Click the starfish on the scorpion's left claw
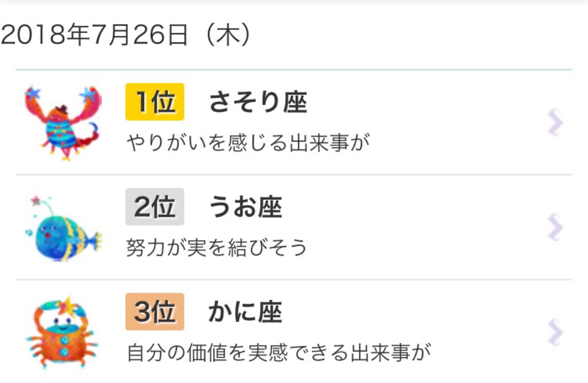The height and width of the screenshot is (383, 588). tap(33, 93)
